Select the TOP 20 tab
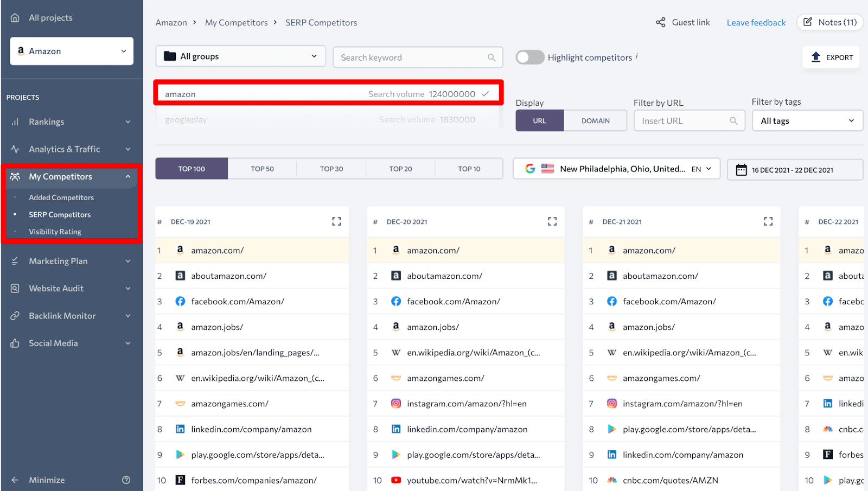868x491 pixels. click(x=400, y=169)
